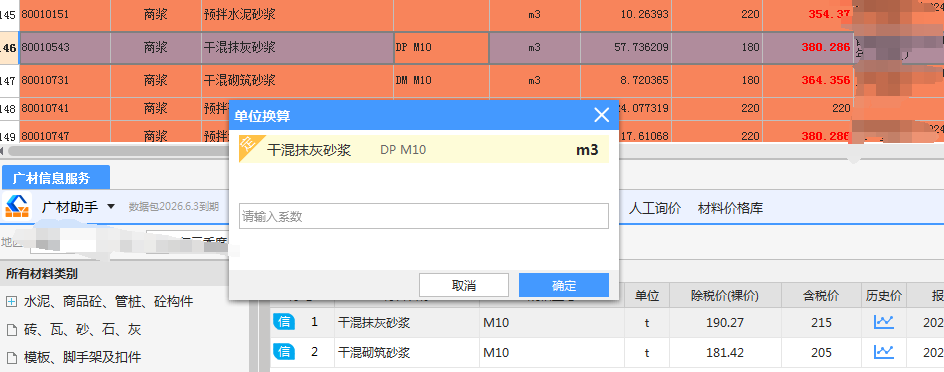Click the 历史价 column header

(884, 296)
